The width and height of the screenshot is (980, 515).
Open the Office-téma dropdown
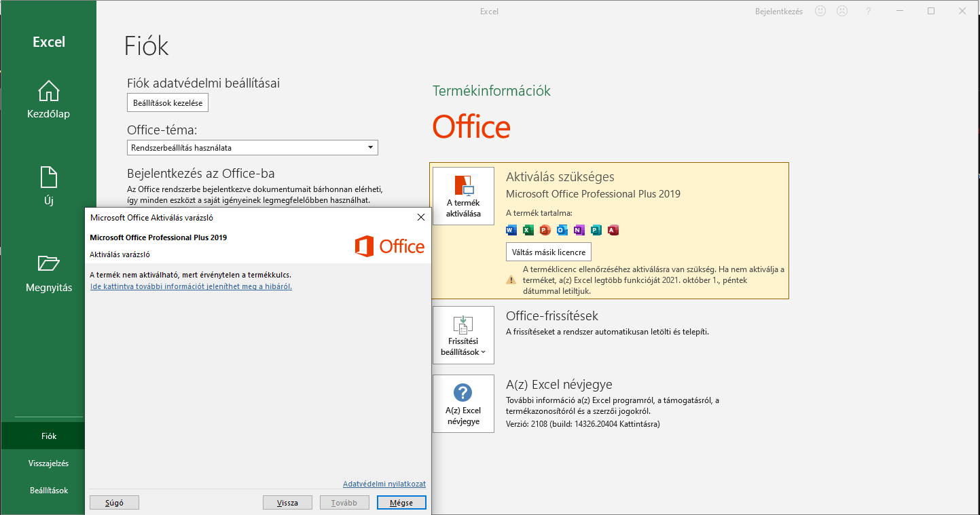252,147
